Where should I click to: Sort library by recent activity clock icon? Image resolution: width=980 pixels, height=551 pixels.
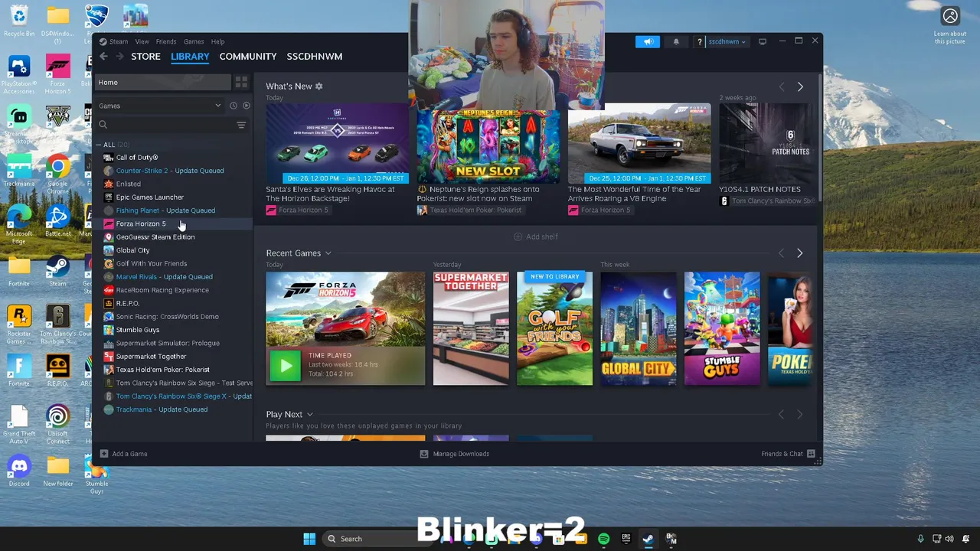(234, 106)
